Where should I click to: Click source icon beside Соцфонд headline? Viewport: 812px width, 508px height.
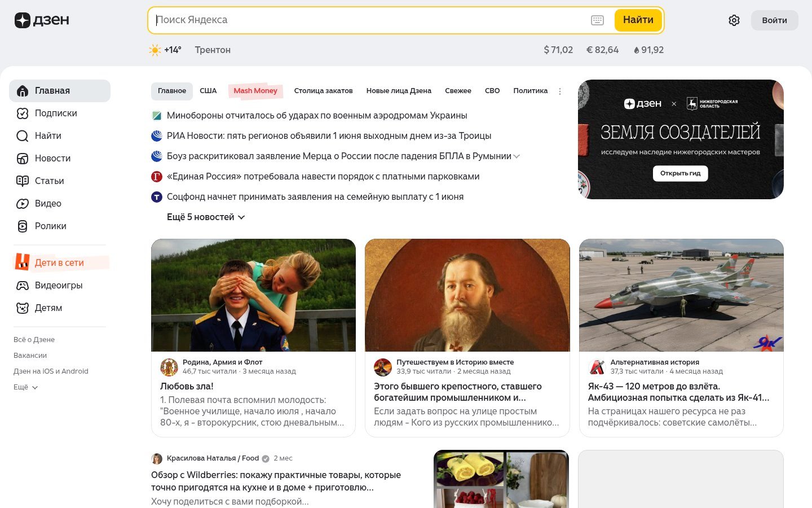[x=157, y=197]
